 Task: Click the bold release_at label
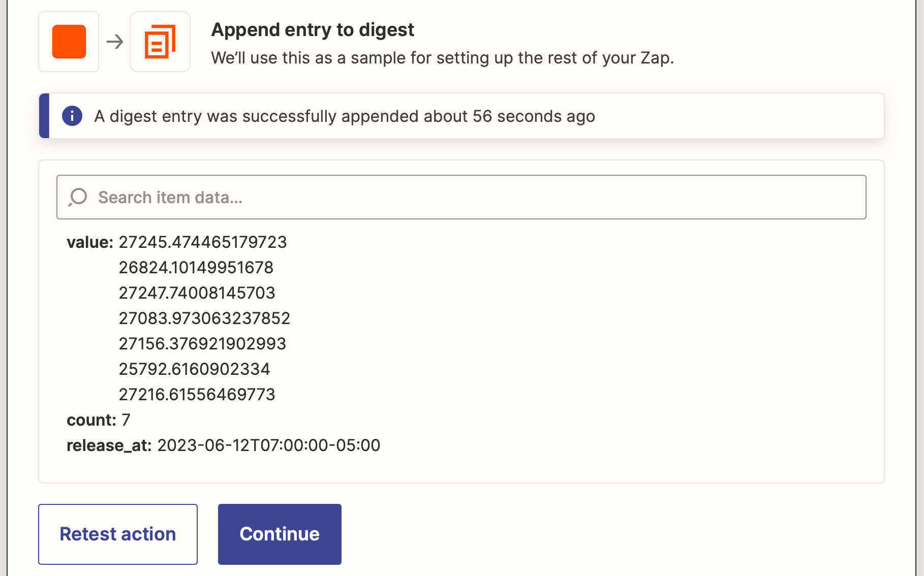[x=107, y=445]
